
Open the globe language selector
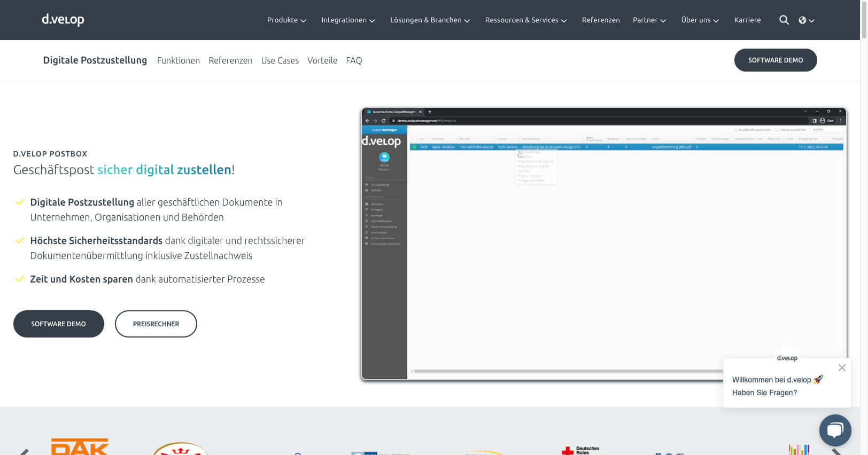(x=806, y=20)
